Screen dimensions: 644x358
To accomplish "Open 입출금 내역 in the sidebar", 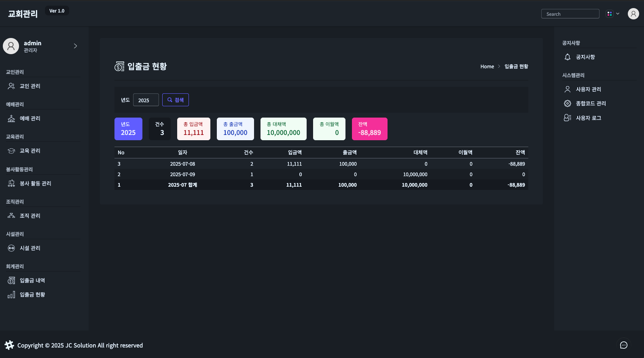I will tap(32, 280).
